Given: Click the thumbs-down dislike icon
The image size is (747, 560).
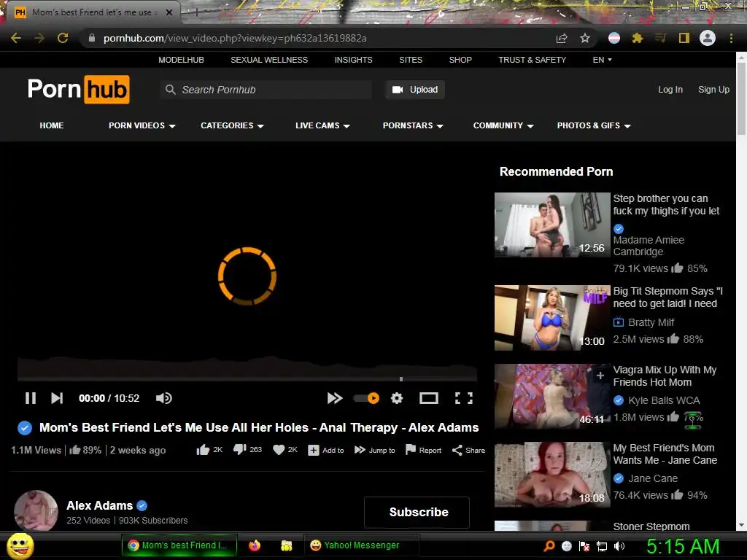Looking at the screenshot, I should coord(239,449).
